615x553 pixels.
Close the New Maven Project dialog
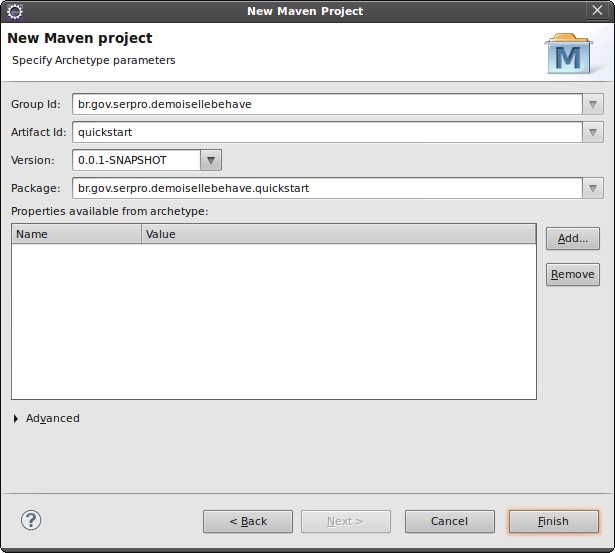pos(597,10)
